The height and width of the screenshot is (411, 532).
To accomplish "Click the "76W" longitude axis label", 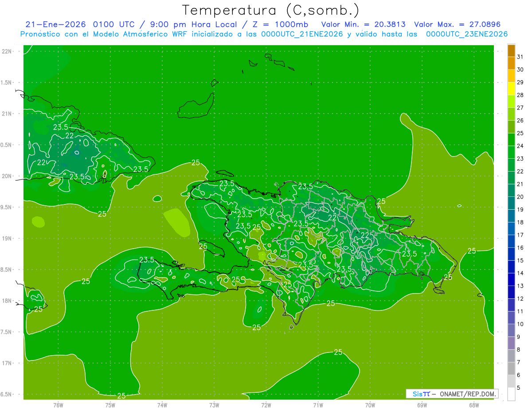I will point(58,405).
